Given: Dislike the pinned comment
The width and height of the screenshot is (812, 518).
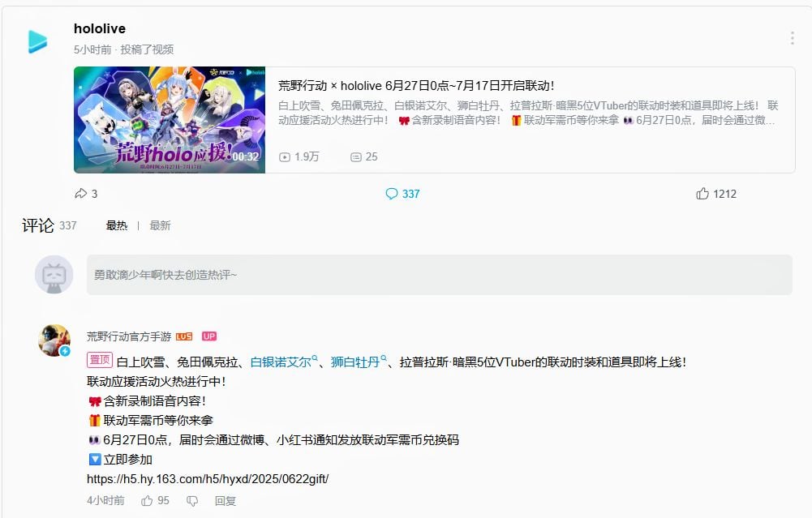Looking at the screenshot, I should pos(192,501).
